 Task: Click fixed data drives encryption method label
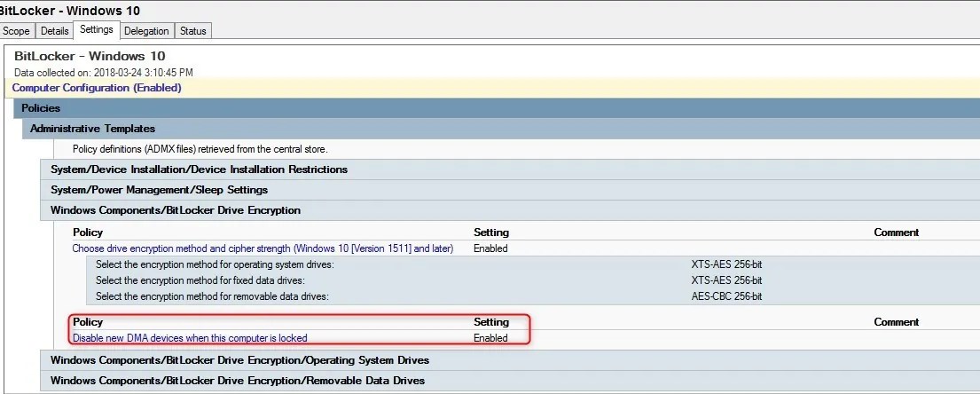[200, 280]
